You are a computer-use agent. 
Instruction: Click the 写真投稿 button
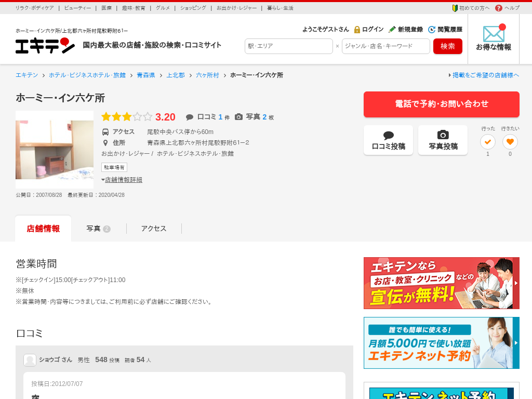click(443, 140)
